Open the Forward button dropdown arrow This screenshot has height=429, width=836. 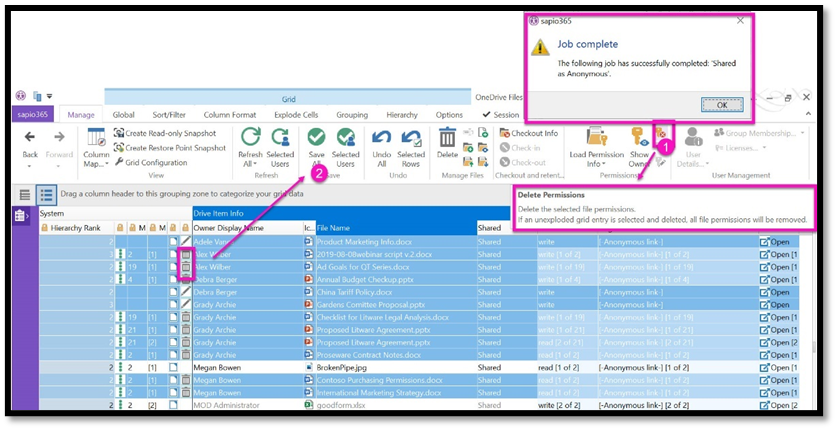[x=59, y=166]
